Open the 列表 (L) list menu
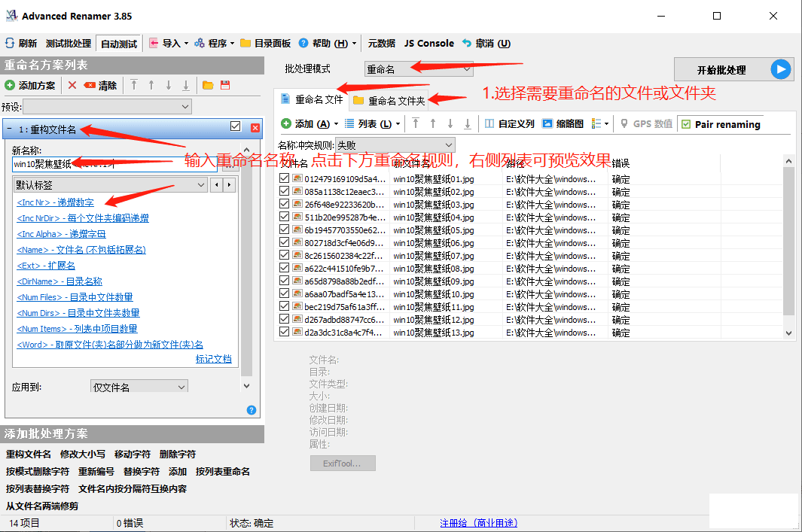The height and width of the screenshot is (532, 802). click(372, 123)
